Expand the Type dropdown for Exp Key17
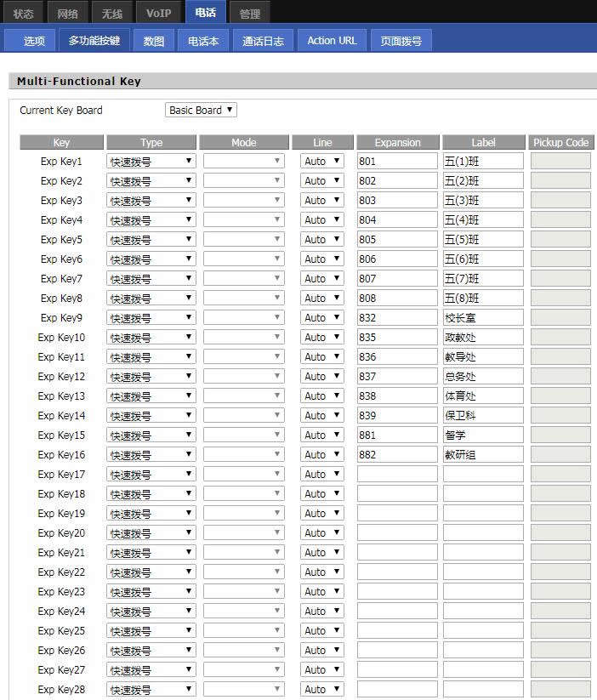This screenshot has width=597, height=700. click(151, 474)
